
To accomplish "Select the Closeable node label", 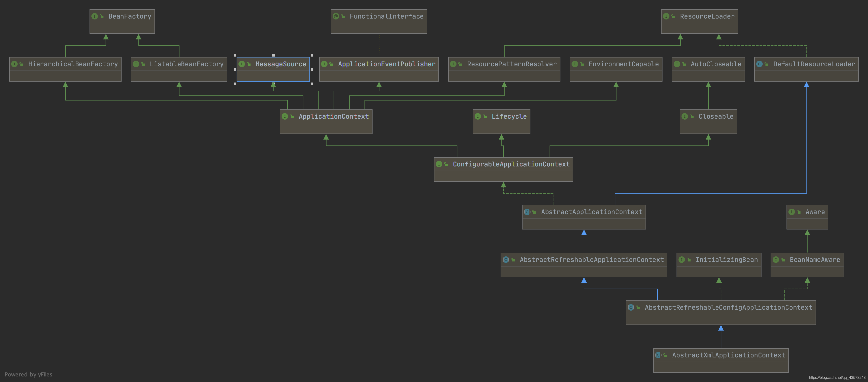I will (716, 117).
